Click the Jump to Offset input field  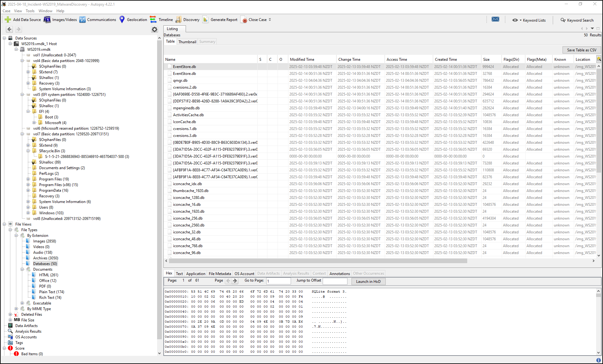pyautogui.click(x=335, y=281)
